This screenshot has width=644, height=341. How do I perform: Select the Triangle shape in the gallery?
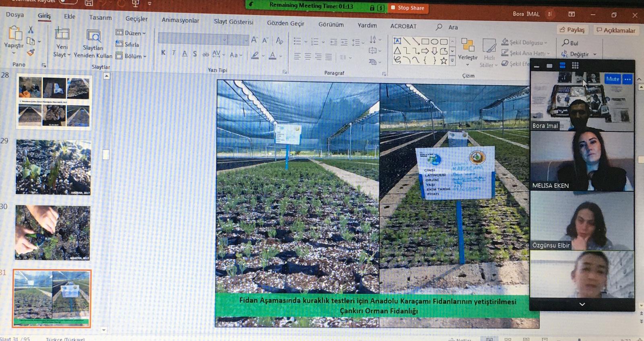point(397,50)
